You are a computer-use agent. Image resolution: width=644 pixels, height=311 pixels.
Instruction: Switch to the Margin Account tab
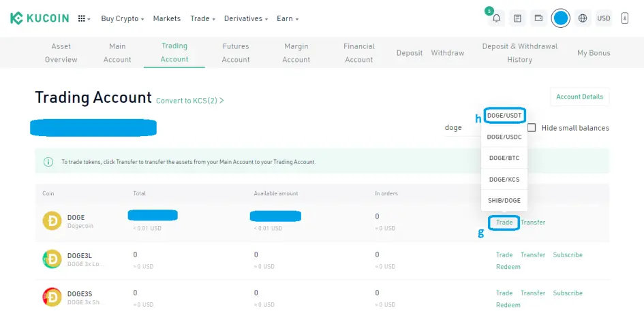296,52
